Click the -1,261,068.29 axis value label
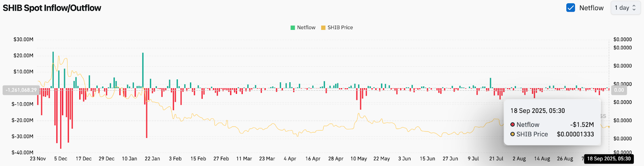The width and height of the screenshot is (644, 166). [21, 90]
